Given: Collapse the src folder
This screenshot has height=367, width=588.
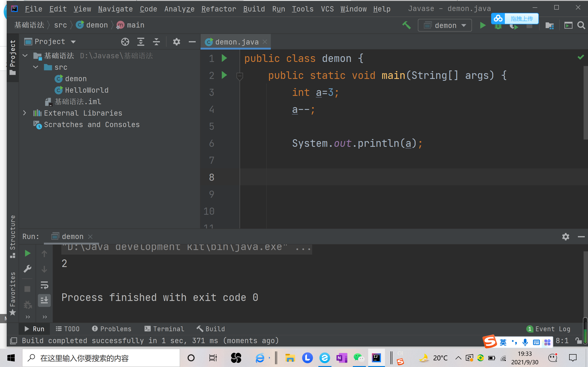Looking at the screenshot, I should (x=36, y=67).
